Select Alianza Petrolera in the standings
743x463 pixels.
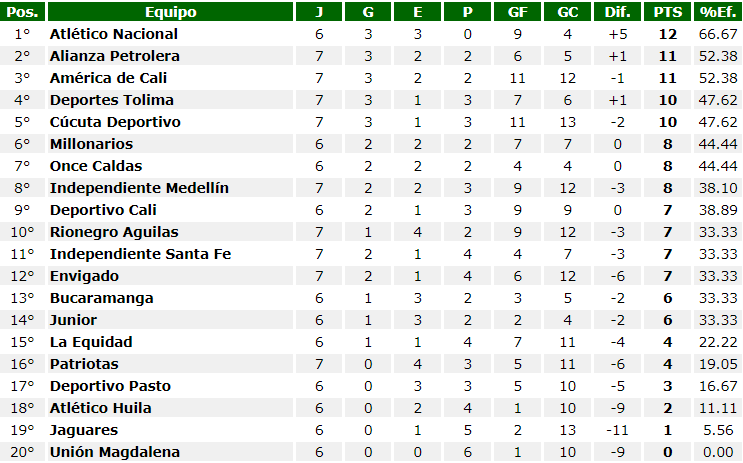(115, 56)
